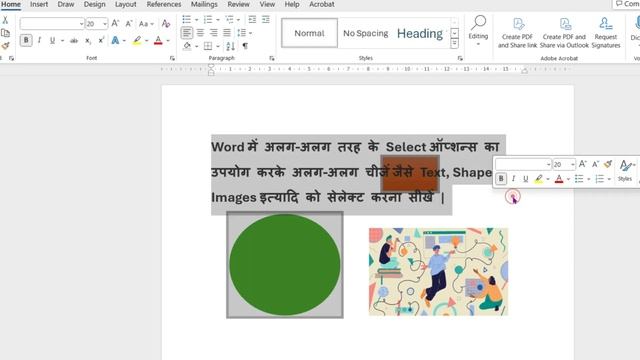Toggle Bold in the ribbon Font group
Image resolution: width=640 pixels, height=360 pixels.
click(26, 40)
